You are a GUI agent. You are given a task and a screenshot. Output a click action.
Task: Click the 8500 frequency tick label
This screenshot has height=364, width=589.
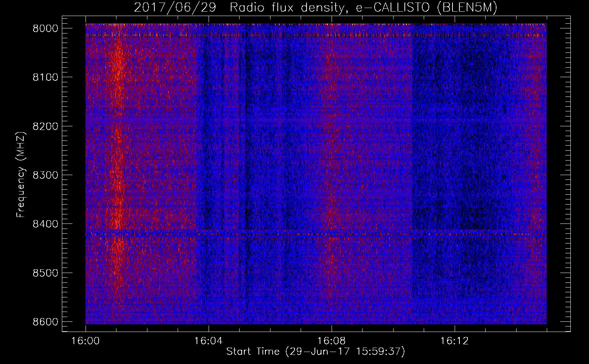45,273
